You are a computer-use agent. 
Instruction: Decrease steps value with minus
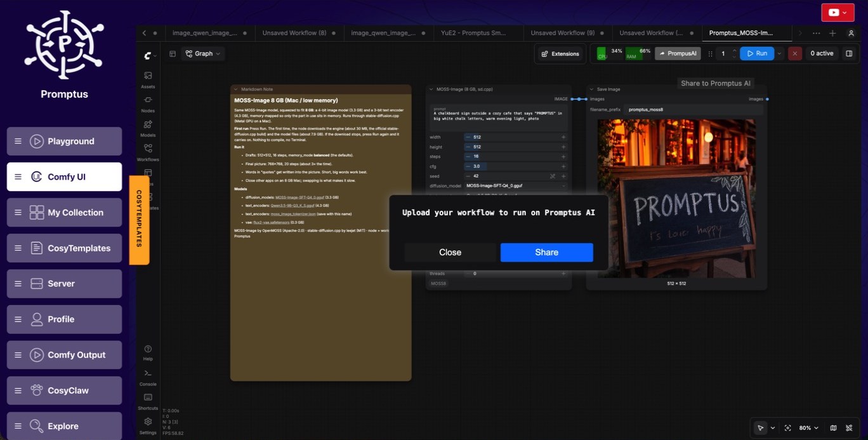468,156
